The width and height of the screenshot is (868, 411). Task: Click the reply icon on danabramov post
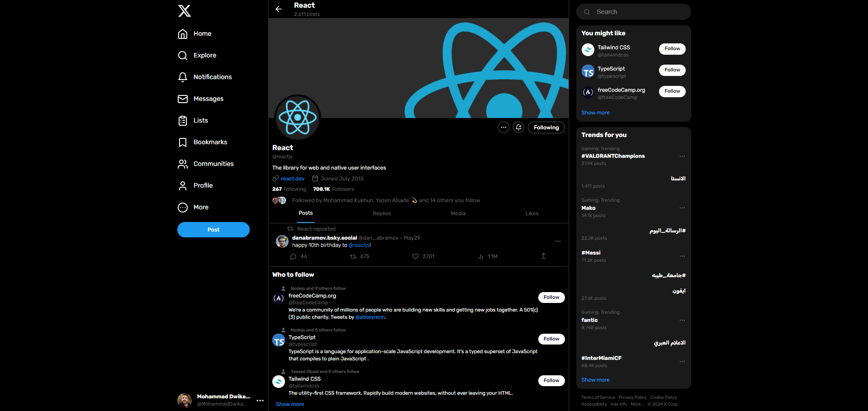pos(293,256)
